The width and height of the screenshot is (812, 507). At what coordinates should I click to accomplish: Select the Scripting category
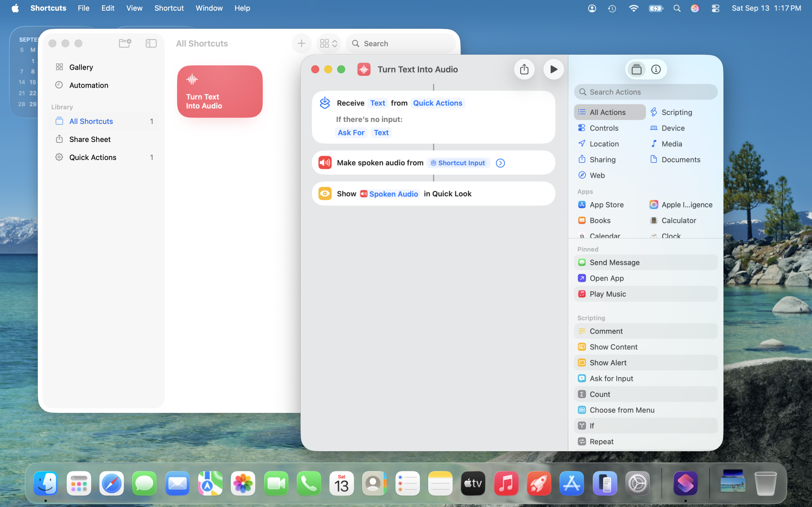(x=677, y=112)
